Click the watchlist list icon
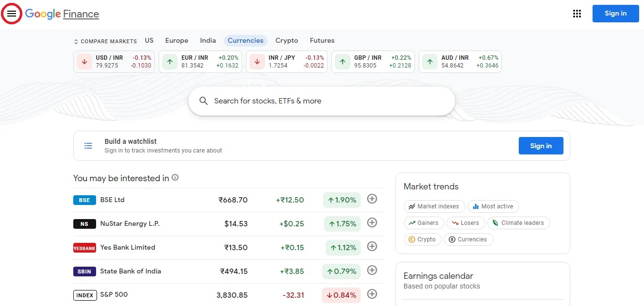Image resolution: width=644 pixels, height=306 pixels. click(88, 146)
